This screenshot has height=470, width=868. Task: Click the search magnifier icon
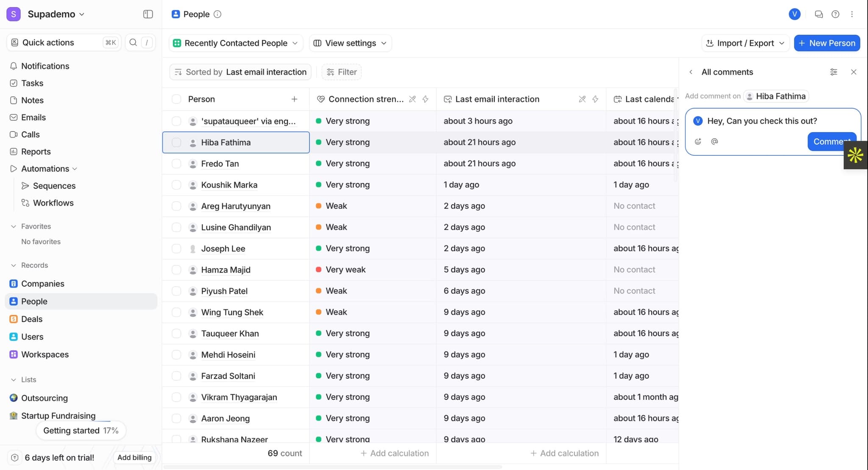tap(133, 42)
